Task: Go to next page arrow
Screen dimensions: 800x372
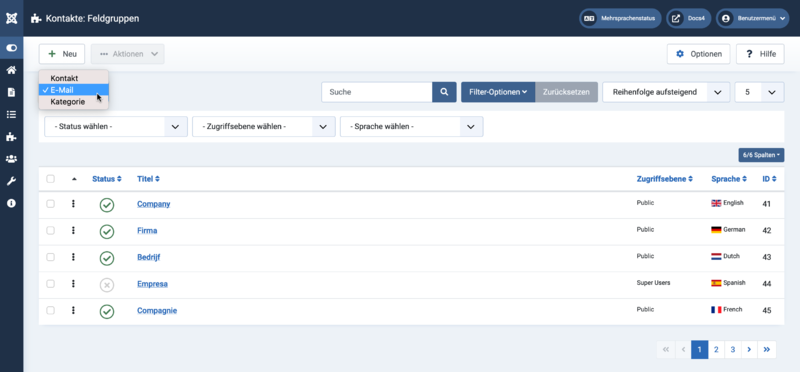Action: 749,350
